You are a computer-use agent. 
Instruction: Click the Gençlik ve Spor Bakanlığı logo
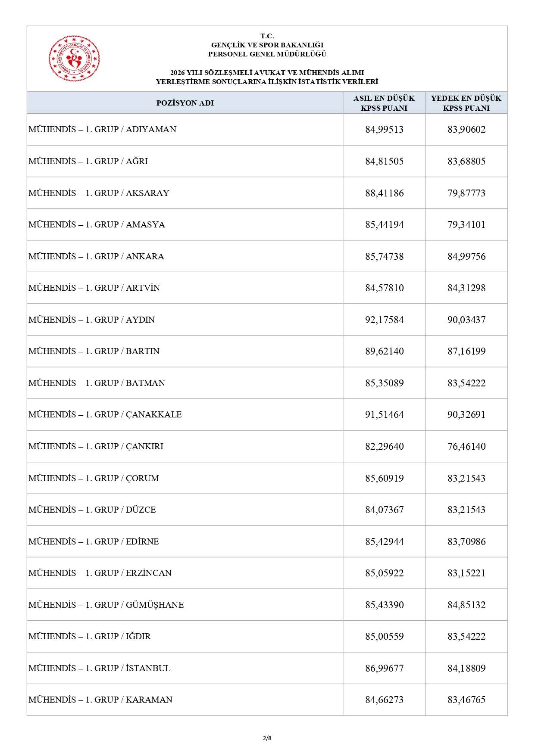(74, 59)
